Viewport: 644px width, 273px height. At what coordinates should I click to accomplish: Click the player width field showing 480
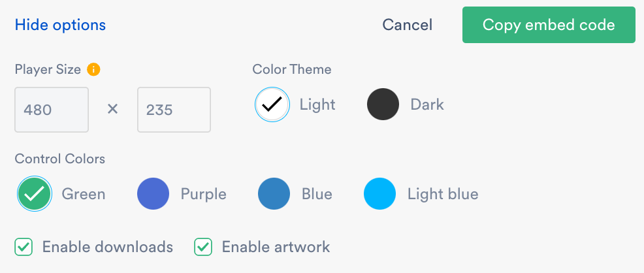(52, 110)
